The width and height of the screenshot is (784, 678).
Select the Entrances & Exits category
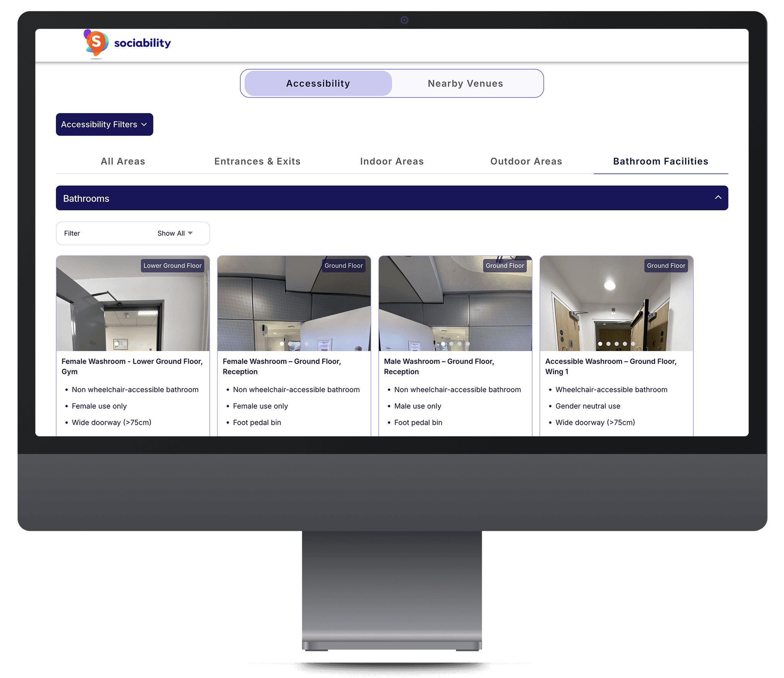coord(257,161)
